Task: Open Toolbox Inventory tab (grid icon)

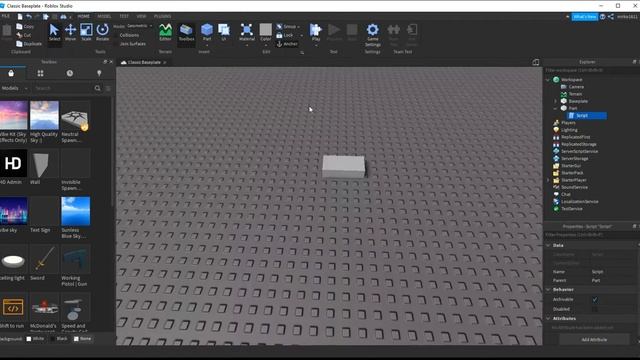Action: pos(40,73)
